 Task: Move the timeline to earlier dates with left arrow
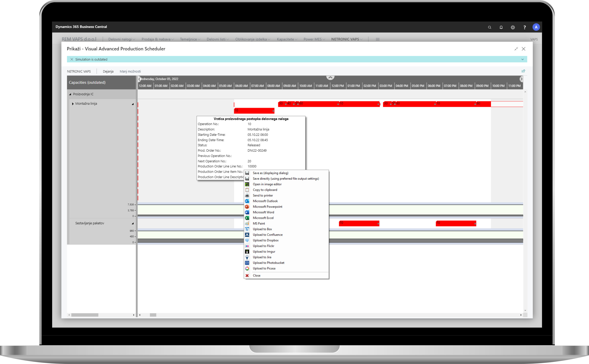[x=139, y=79]
